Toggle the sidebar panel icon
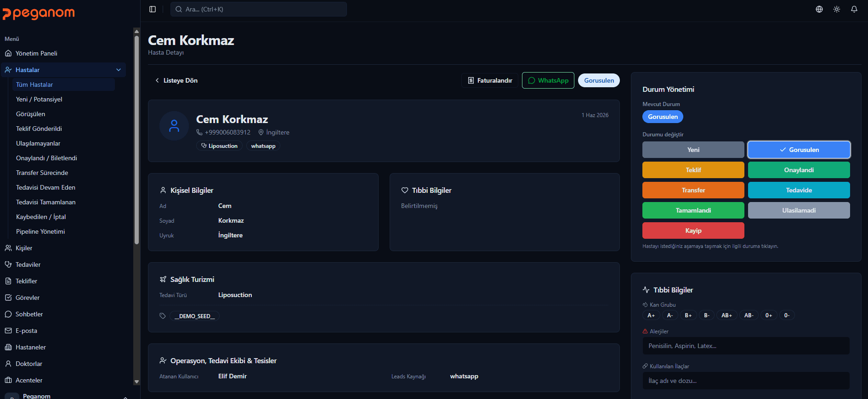The height and width of the screenshot is (399, 868). pyautogui.click(x=153, y=9)
